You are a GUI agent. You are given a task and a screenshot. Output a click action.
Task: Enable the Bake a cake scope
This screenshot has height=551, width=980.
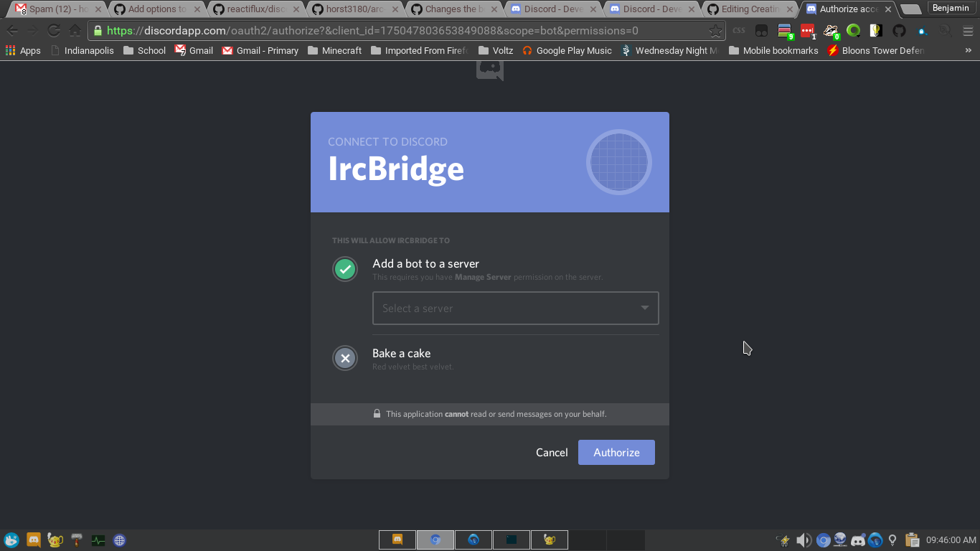coord(345,358)
